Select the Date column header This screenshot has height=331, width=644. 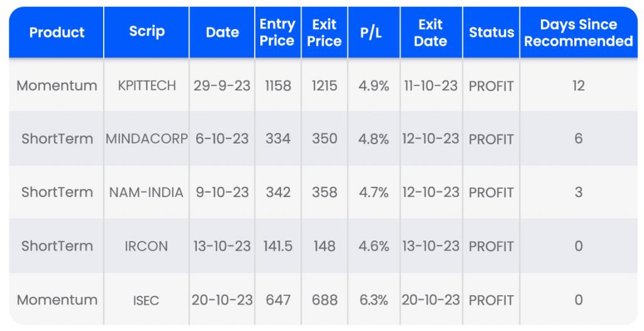pyautogui.click(x=222, y=33)
